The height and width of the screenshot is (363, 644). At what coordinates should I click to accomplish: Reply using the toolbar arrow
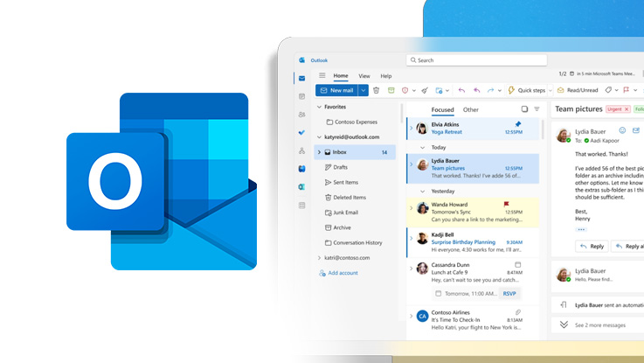[x=461, y=90]
